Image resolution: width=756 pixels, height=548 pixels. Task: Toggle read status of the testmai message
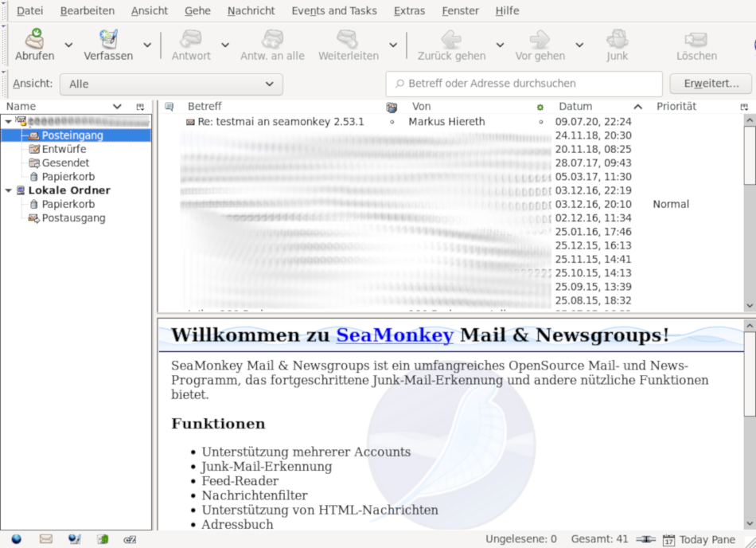click(x=540, y=122)
